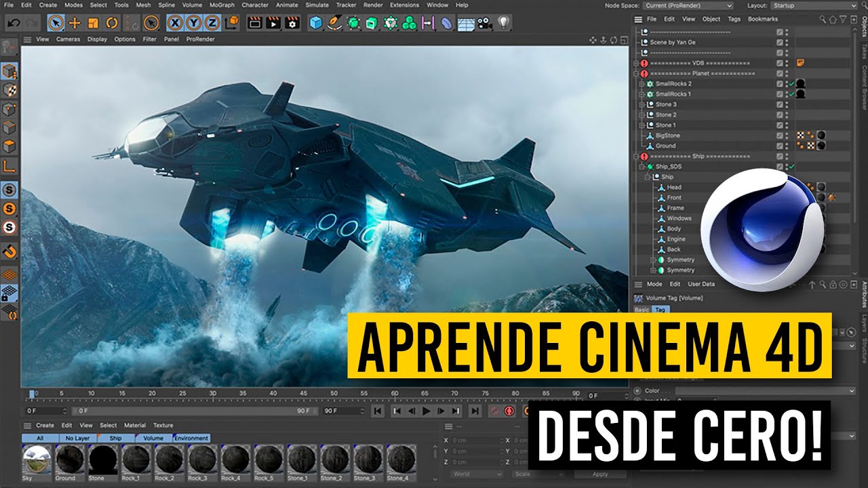Toggle green enable checkmark for SmallRocks 2
Image resolution: width=868 pixels, height=488 pixels.
pos(791,83)
